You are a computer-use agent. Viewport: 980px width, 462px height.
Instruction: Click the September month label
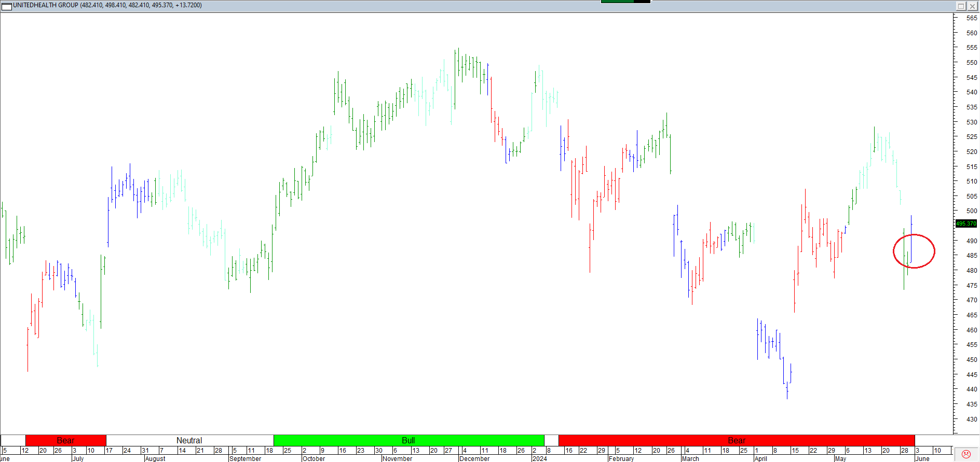click(x=245, y=458)
